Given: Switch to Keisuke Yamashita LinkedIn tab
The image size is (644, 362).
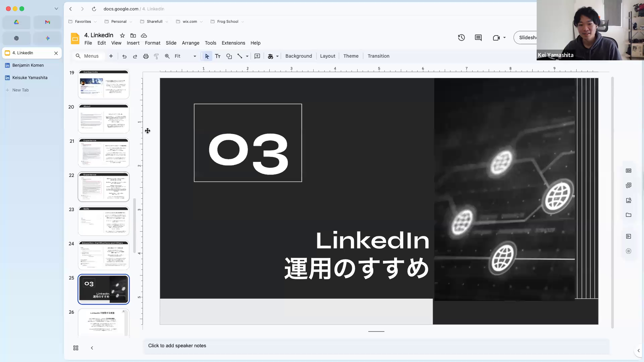Looking at the screenshot, I should coord(32,78).
